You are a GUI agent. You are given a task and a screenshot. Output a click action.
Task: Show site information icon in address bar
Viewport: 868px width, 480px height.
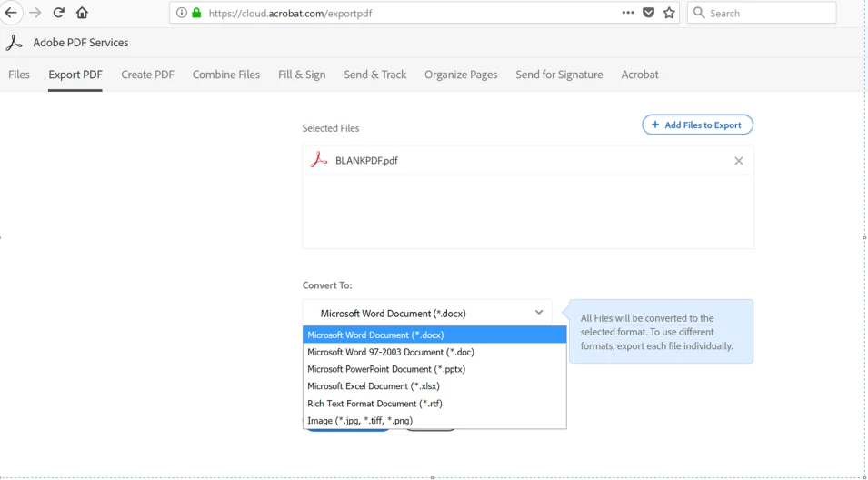(182, 13)
